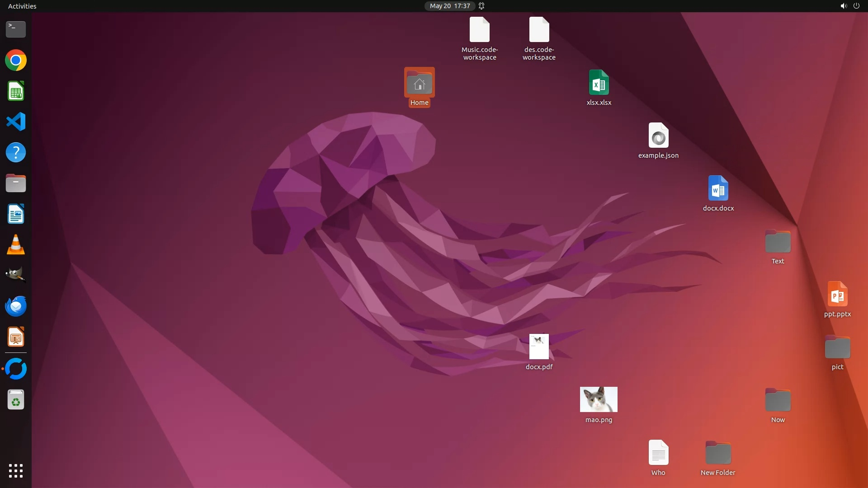The image size is (868, 488).
Task: Show Applications grid button
Action: [x=16, y=471]
